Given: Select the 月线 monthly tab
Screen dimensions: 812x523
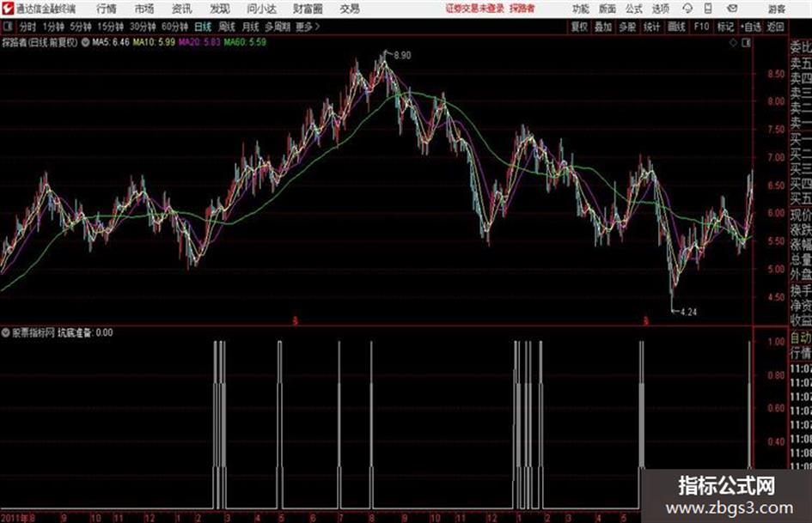Looking at the screenshot, I should 251,27.
